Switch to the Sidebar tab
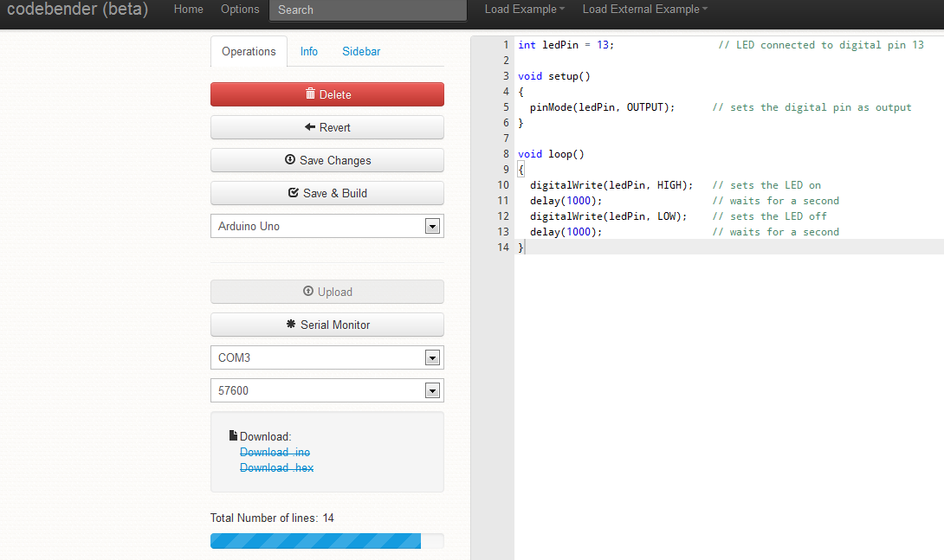Screen dimensions: 944x560 tap(361, 51)
